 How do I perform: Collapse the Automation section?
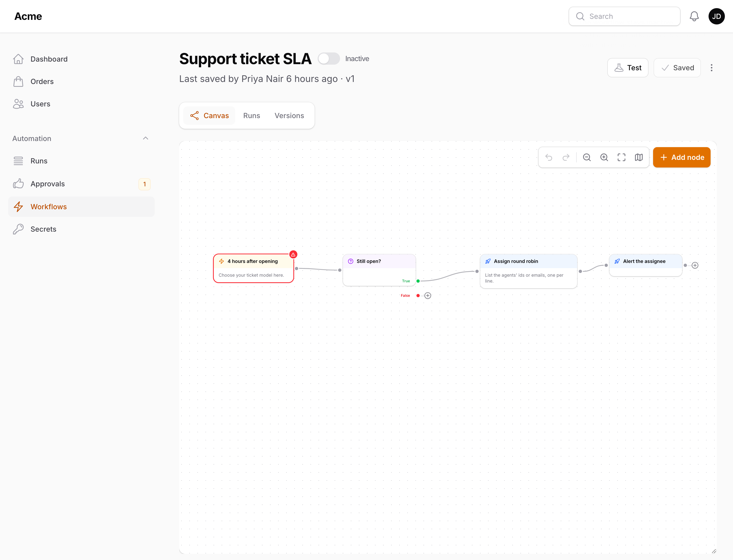coord(145,138)
